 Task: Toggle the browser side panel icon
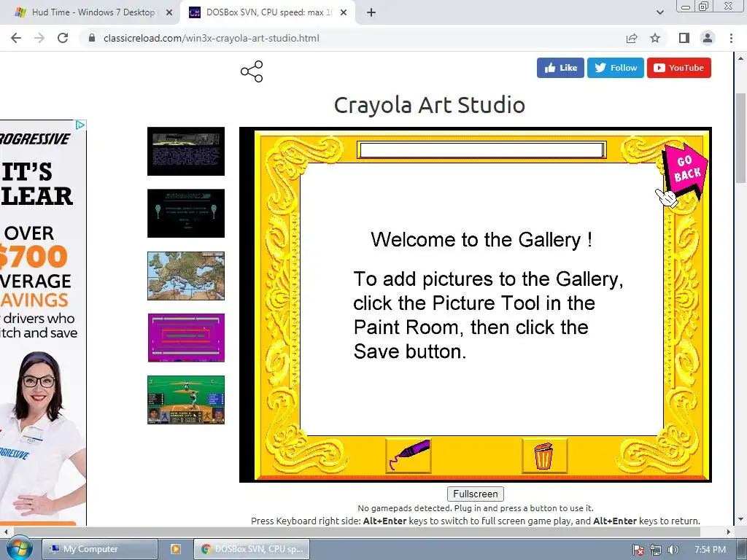tap(684, 38)
